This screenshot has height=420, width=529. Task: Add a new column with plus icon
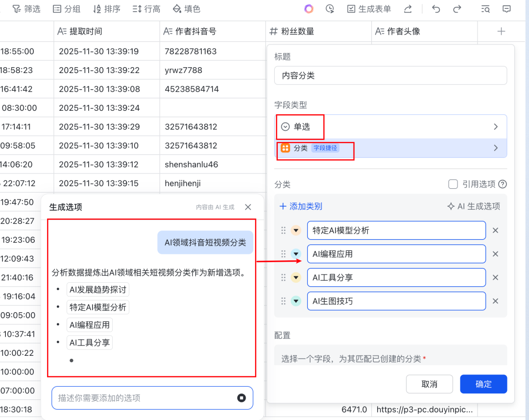point(501,31)
